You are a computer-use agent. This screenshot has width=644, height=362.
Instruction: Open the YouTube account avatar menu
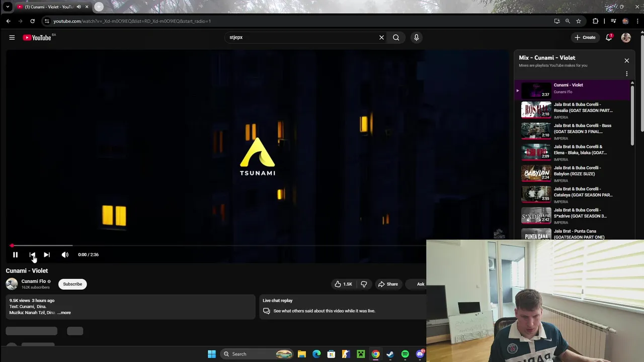(626, 37)
